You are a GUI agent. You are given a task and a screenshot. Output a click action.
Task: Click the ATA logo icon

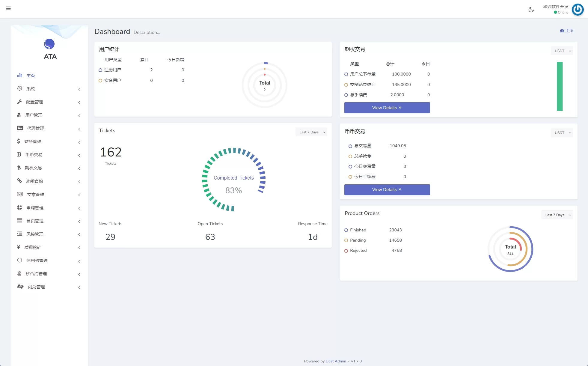pos(49,44)
